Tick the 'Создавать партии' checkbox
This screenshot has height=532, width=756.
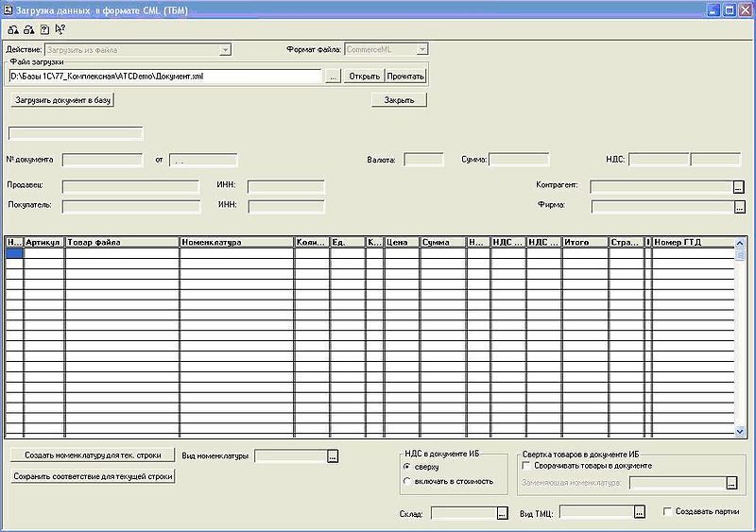click(x=667, y=511)
